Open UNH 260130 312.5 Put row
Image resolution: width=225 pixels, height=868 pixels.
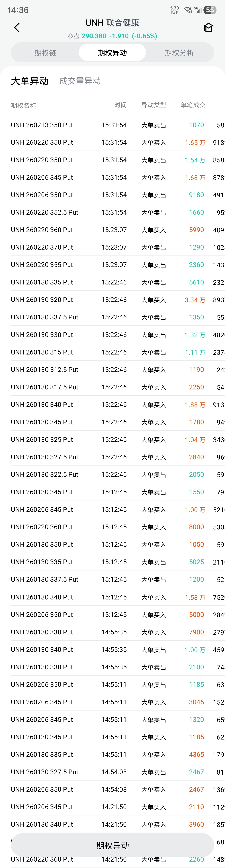tap(44, 370)
